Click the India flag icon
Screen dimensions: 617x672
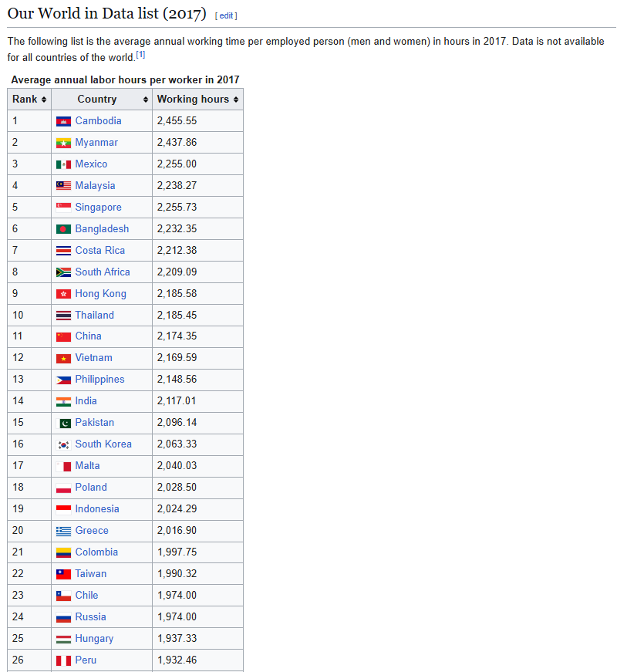click(63, 401)
